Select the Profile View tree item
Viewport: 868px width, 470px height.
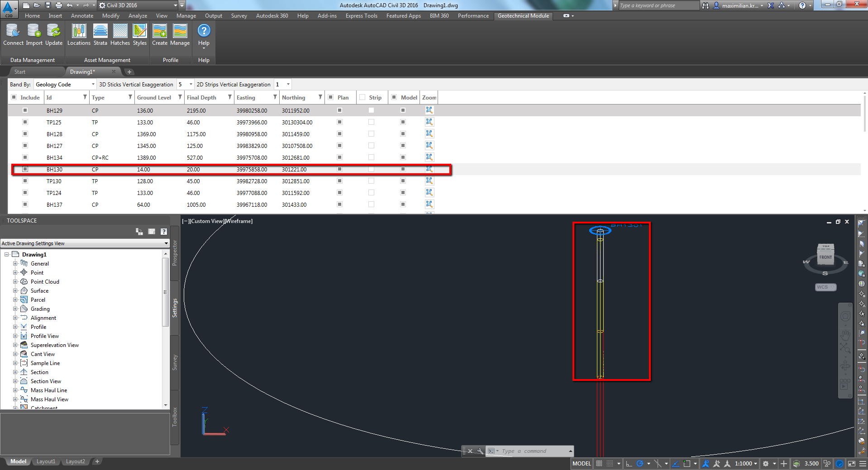pos(45,336)
